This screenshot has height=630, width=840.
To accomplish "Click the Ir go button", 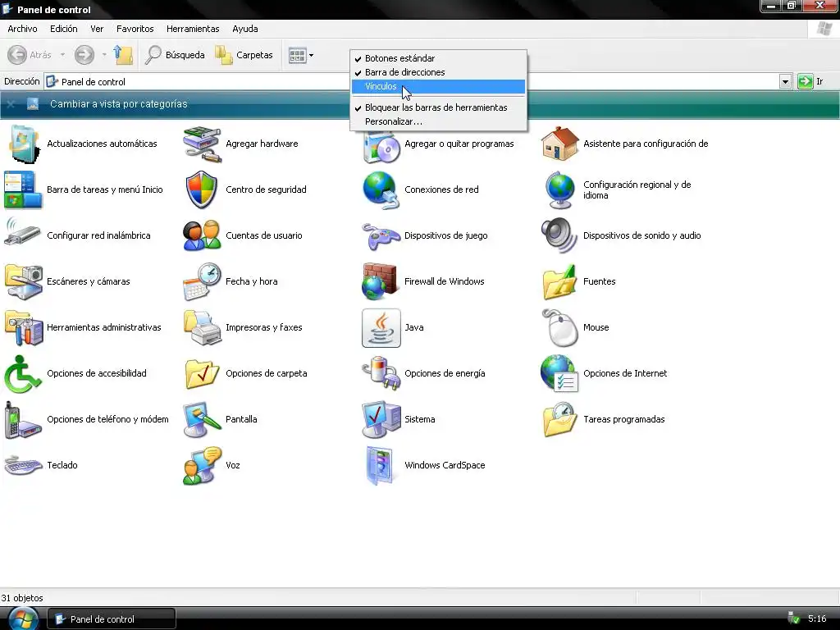I will pos(810,81).
